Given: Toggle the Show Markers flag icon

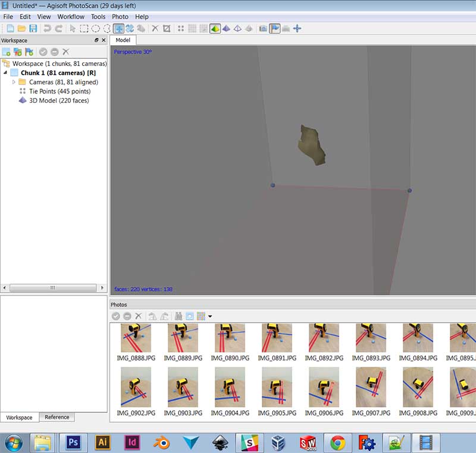Looking at the screenshot, I should coord(275,29).
